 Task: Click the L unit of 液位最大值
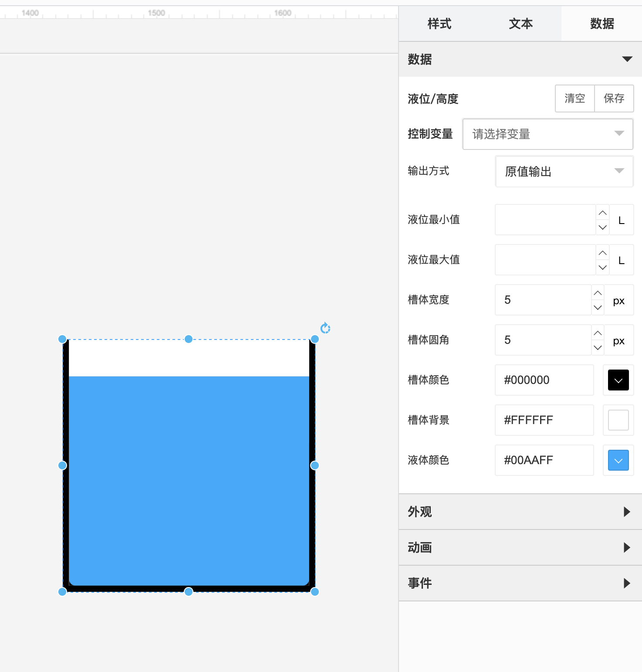pyautogui.click(x=622, y=260)
